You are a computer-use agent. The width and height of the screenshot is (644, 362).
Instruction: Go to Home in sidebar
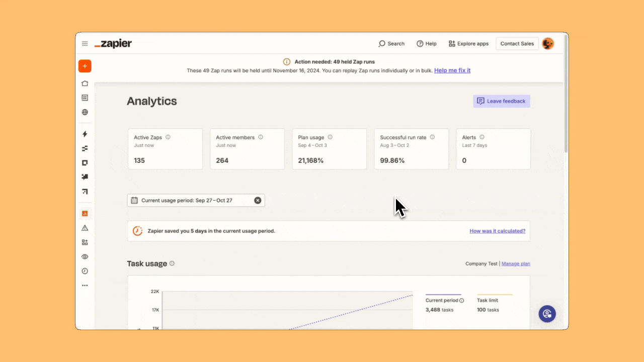tap(85, 83)
